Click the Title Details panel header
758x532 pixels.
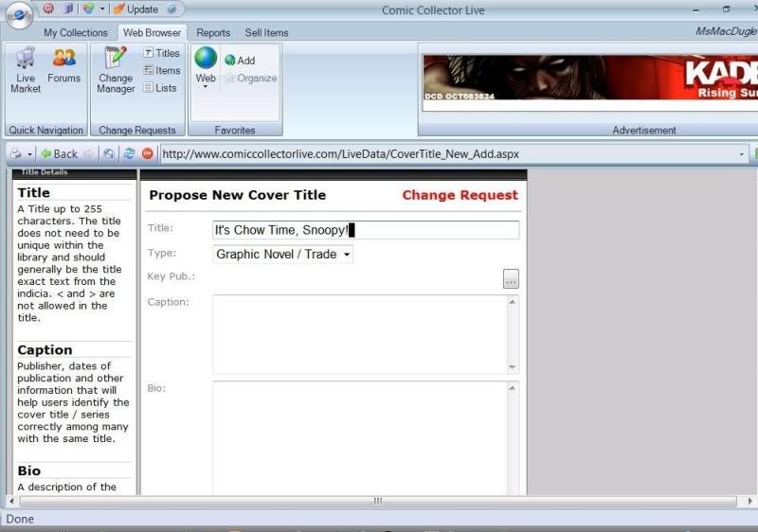(x=74, y=173)
